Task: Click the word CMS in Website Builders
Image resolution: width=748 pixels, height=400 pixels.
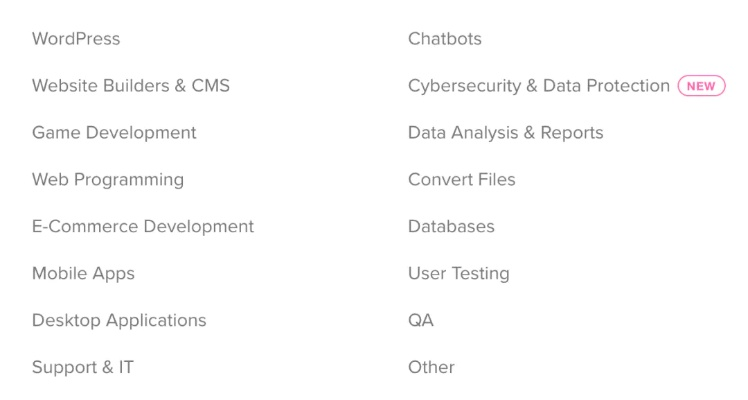Action: [209, 86]
